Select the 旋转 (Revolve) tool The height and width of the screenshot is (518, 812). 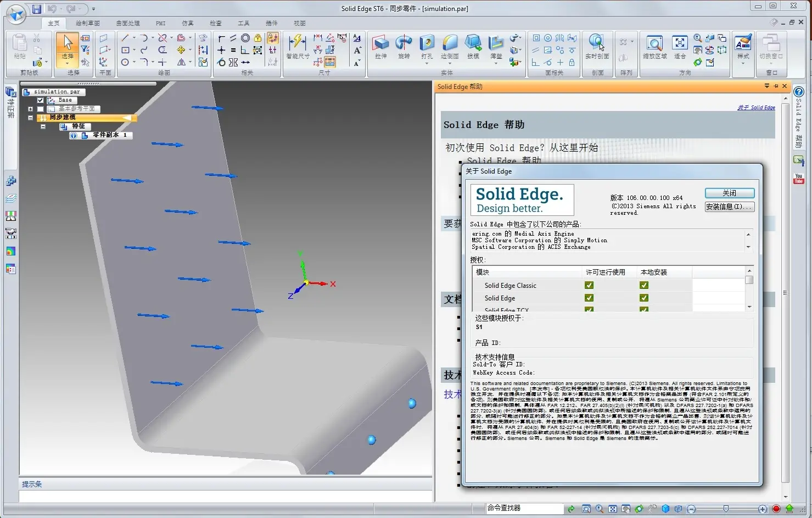tap(404, 44)
